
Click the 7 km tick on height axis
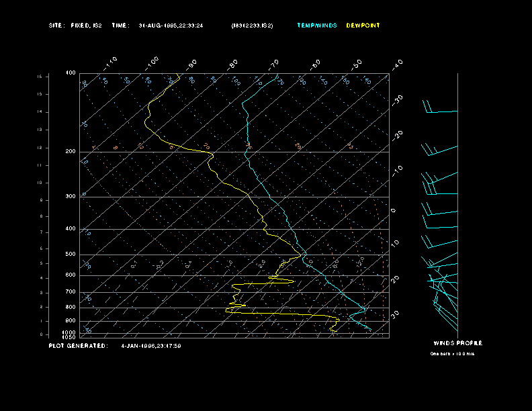tap(42, 232)
